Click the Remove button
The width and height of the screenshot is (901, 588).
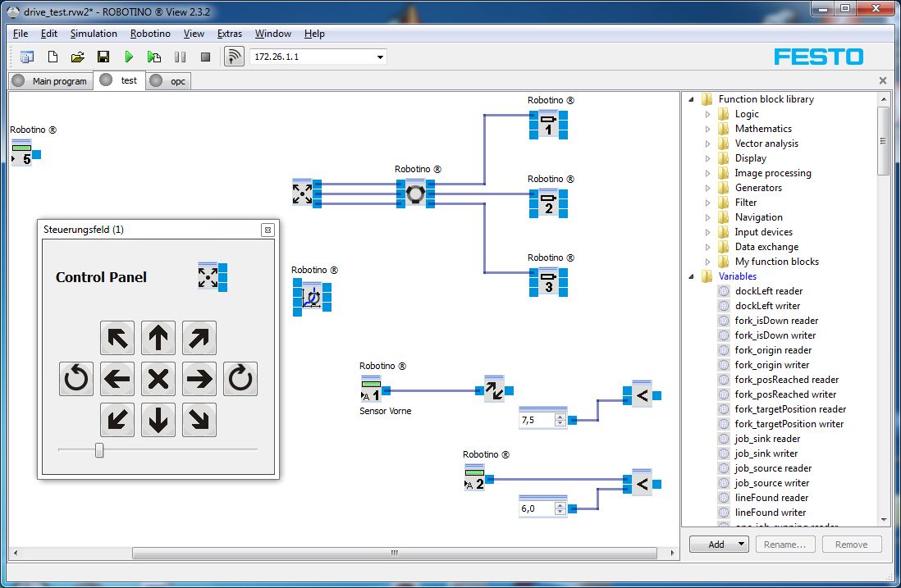point(852,545)
